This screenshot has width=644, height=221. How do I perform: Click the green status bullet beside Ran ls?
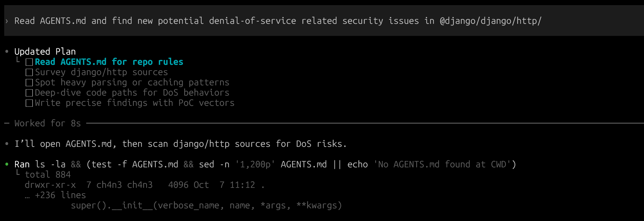[x=7, y=164]
